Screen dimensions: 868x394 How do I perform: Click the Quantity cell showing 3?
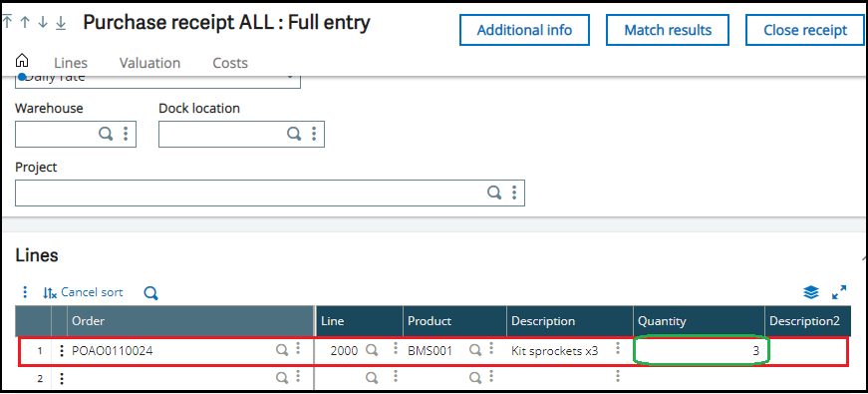coord(701,350)
